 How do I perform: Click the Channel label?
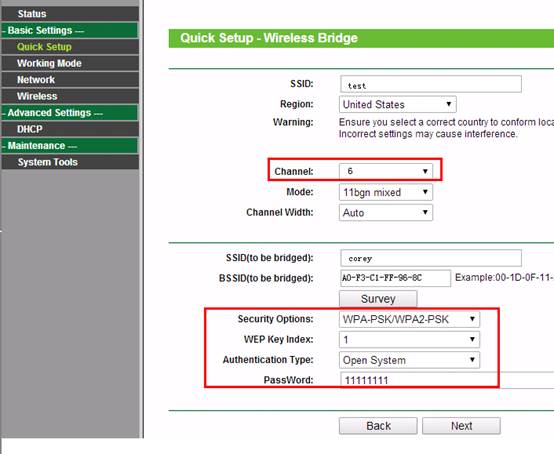pyautogui.click(x=294, y=171)
